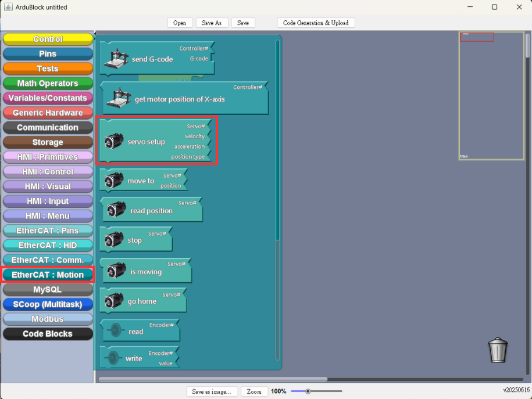Click the servo motor icon on go home block
532x399 pixels.
click(114, 301)
